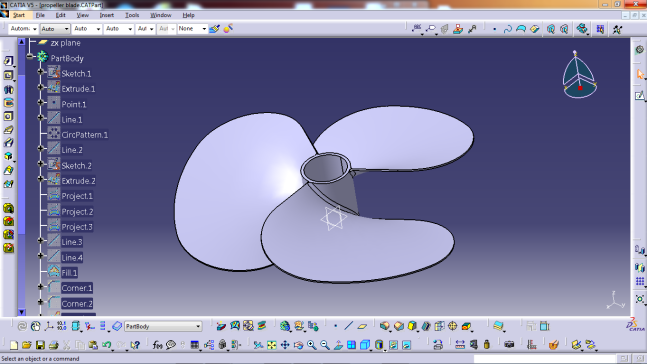Open the Help menu
Viewport: 647px width, 364px height.
pos(189,15)
